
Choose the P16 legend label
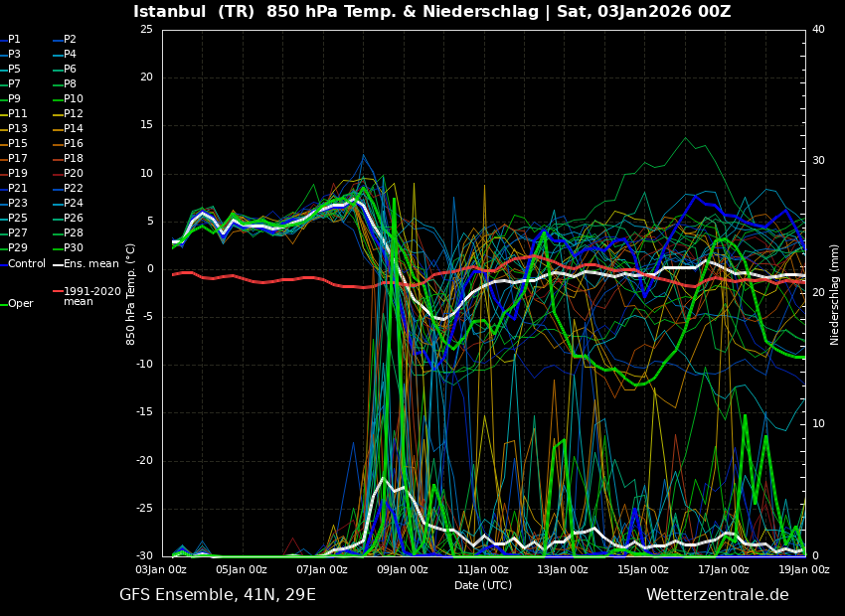(x=74, y=144)
